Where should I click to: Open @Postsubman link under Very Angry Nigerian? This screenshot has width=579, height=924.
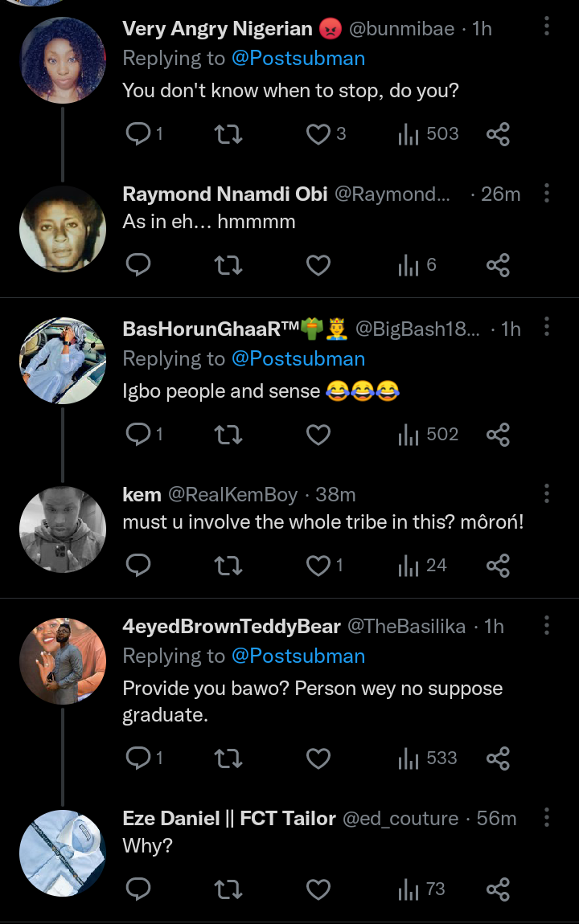tap(298, 59)
